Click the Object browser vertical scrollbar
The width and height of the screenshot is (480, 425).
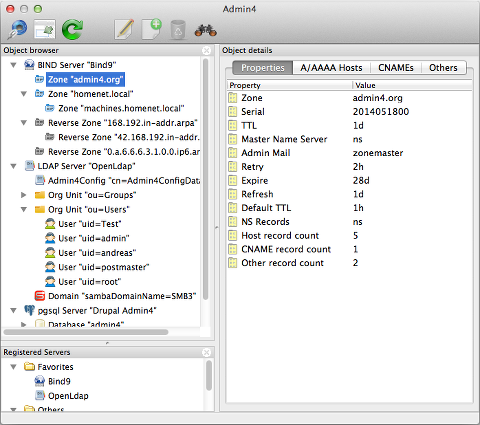(206, 179)
